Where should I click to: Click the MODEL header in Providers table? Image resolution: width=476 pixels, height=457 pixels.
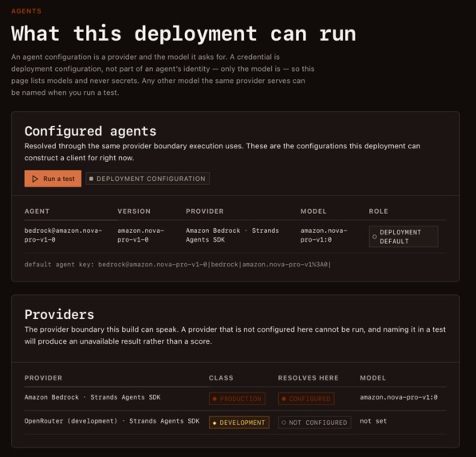point(373,378)
